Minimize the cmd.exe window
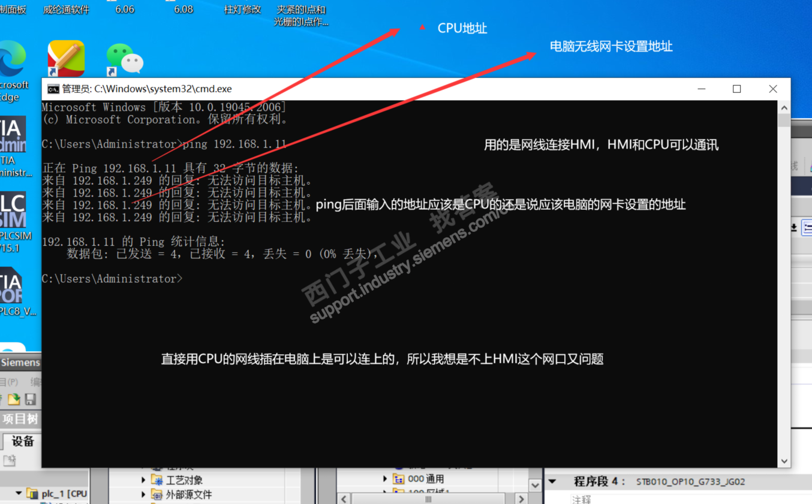The width and height of the screenshot is (812, 504). (702, 89)
